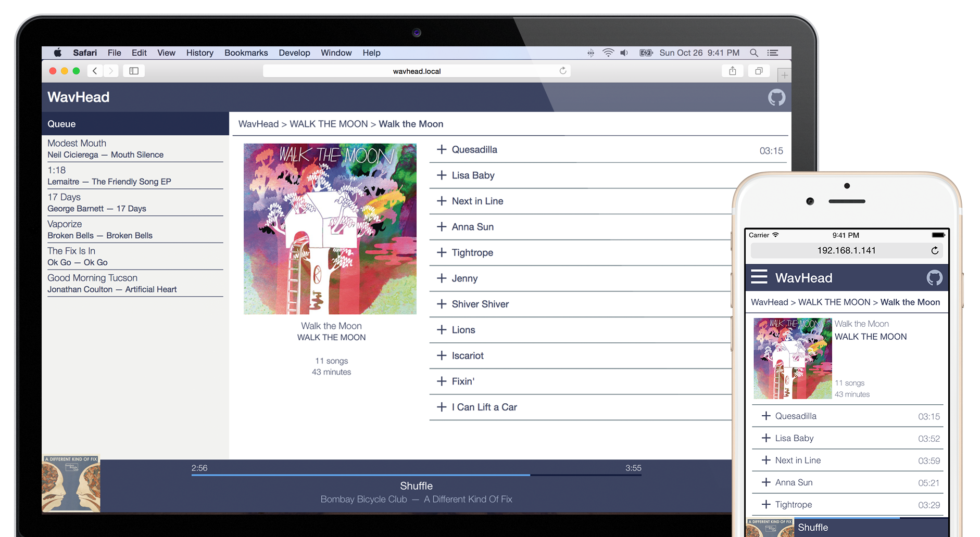Image resolution: width=980 pixels, height=537 pixels.
Task: Add Shiver Shiver to the queue
Action: (x=442, y=304)
